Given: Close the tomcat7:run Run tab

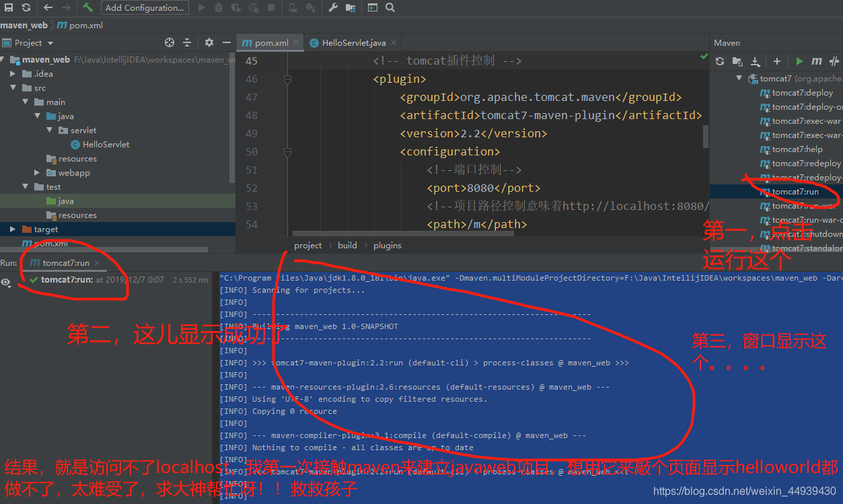Looking at the screenshot, I should (97, 263).
